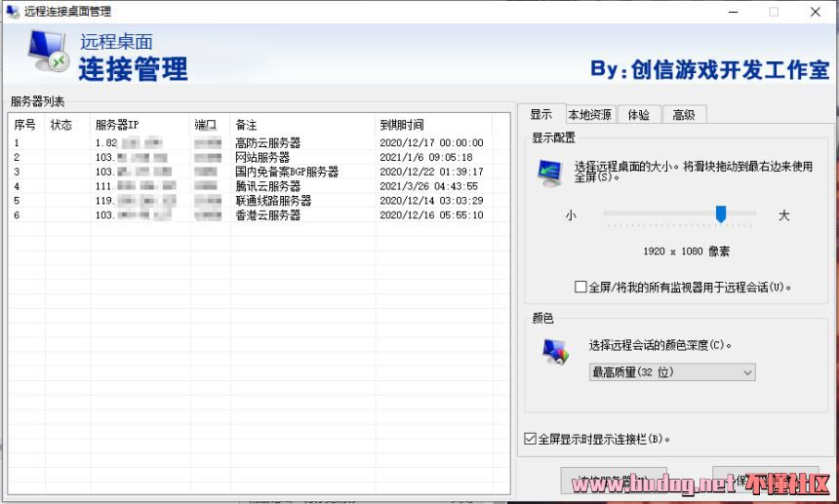This screenshot has height=504, width=839.
Task: Enable 全屏/将我的所有监视器用于远程会话 checkbox
Action: pyautogui.click(x=580, y=287)
